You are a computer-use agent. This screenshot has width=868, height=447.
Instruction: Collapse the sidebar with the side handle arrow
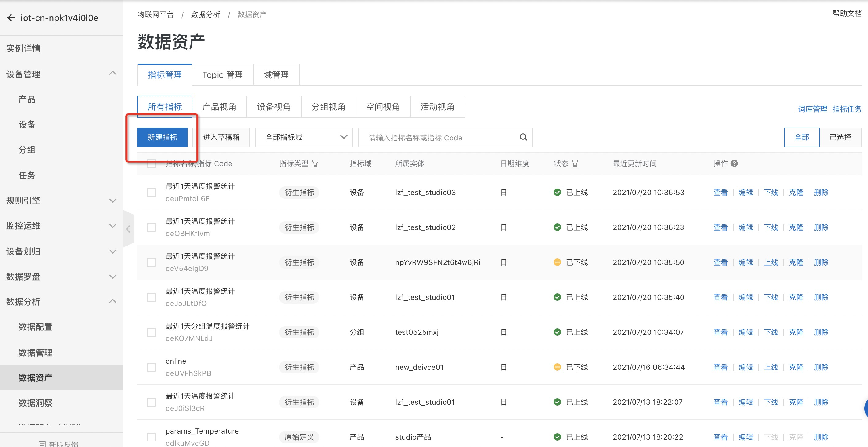128,229
